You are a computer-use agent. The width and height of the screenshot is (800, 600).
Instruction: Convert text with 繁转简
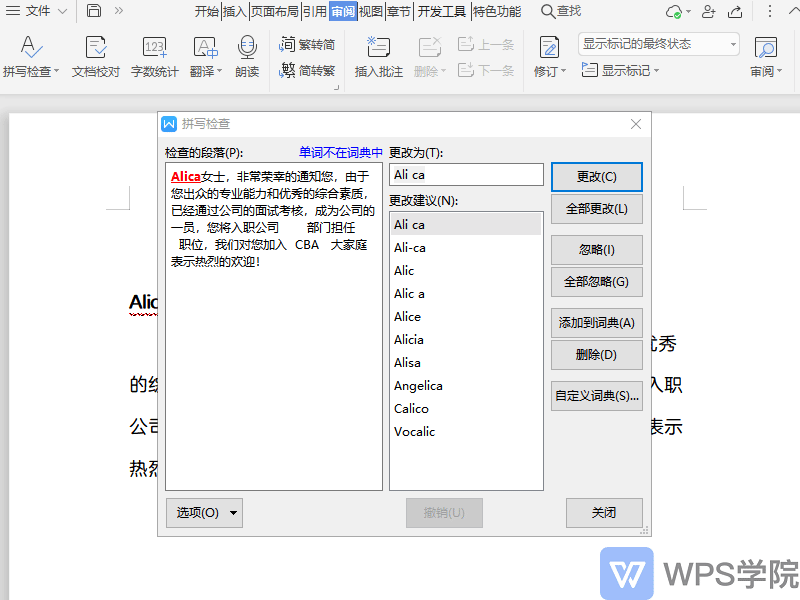(x=307, y=44)
